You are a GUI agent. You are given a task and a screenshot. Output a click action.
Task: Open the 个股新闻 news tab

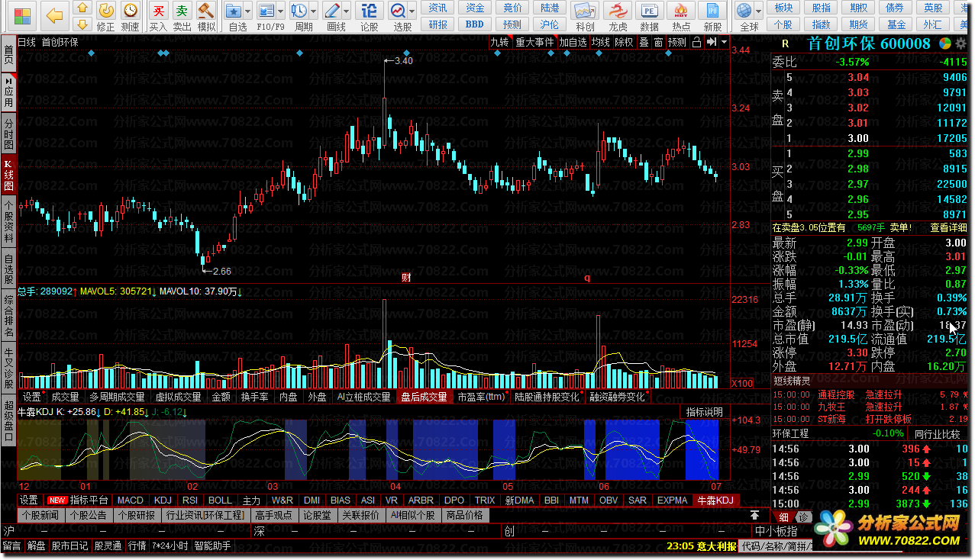(40, 515)
